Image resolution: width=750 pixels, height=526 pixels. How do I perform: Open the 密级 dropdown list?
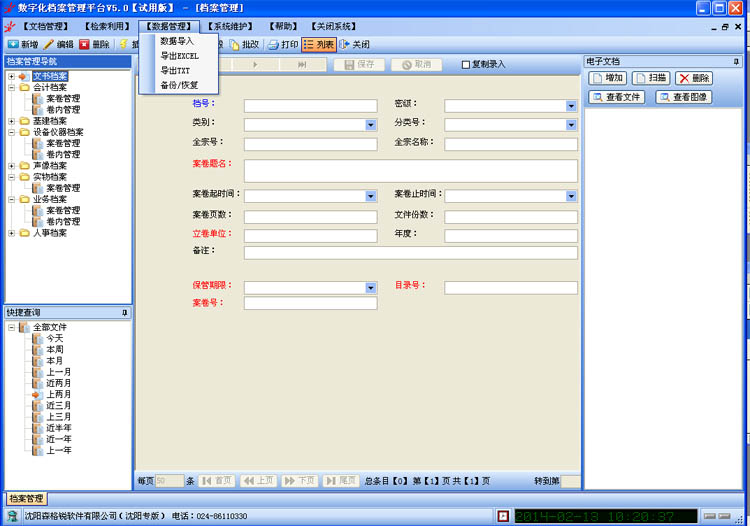click(571, 106)
